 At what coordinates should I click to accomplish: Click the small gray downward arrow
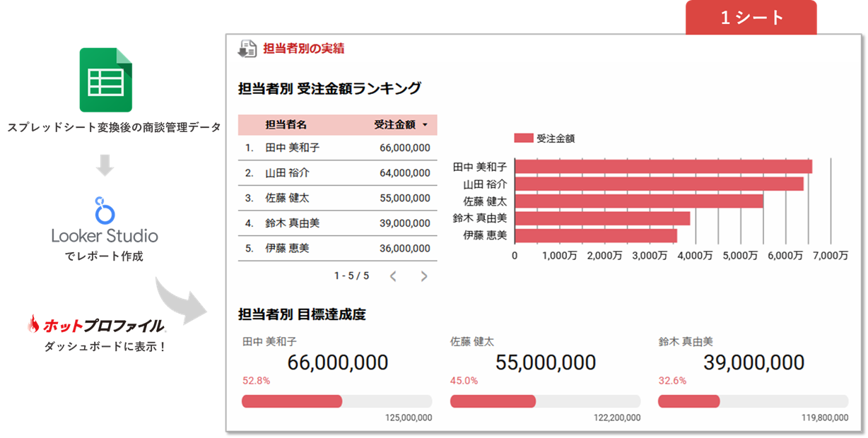105,165
